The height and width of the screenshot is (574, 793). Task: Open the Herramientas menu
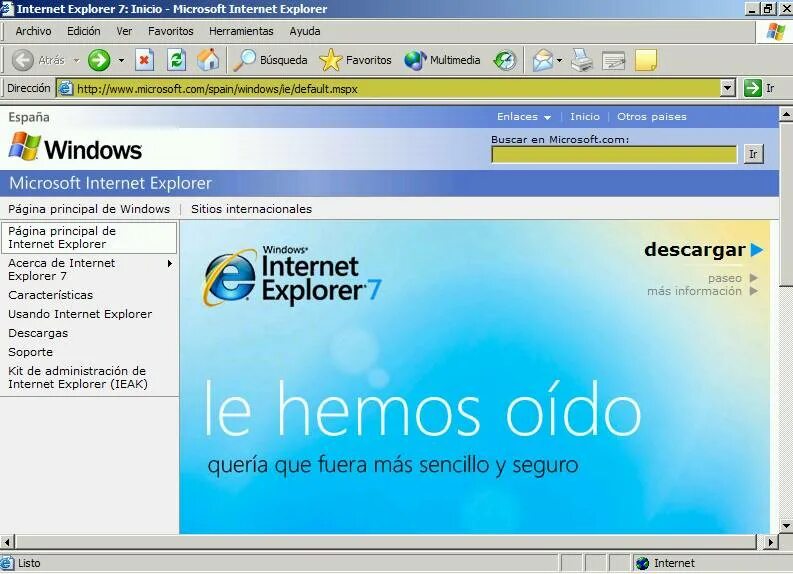click(241, 31)
